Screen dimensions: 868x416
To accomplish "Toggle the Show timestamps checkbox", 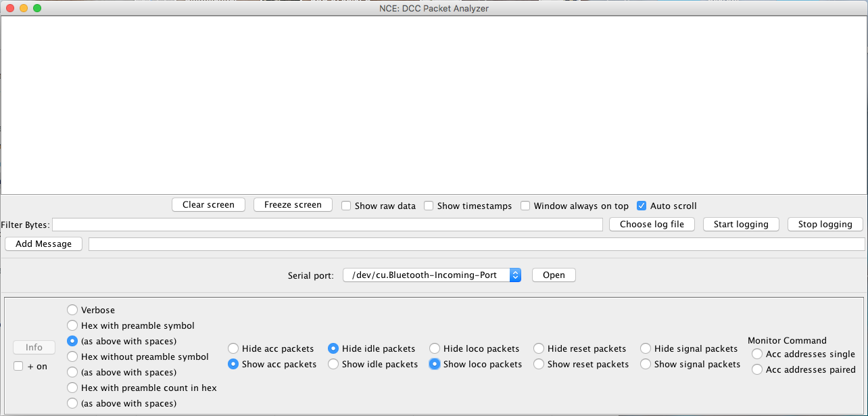I will click(x=429, y=206).
